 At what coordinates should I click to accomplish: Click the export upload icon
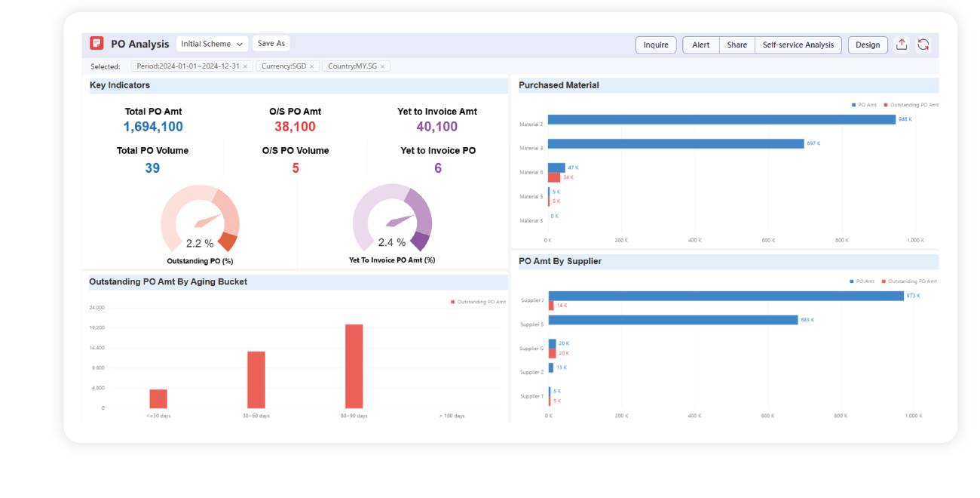(902, 45)
